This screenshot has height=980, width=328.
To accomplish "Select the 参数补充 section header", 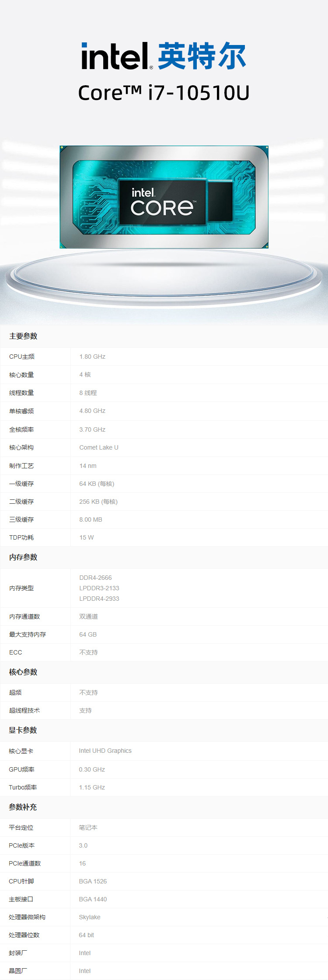I will tap(23, 807).
